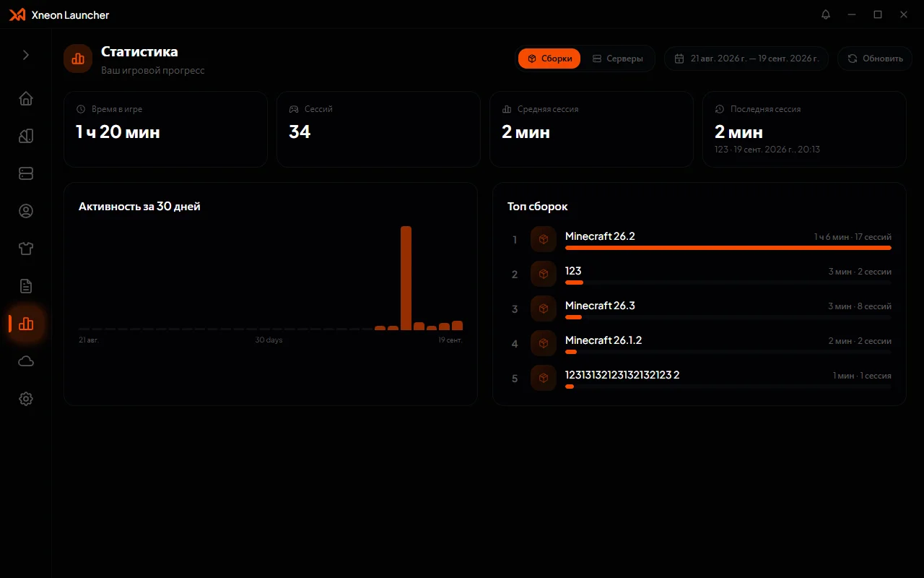Click the 'Minecraft 26.2' build name
924x578 pixels.
[x=600, y=236]
